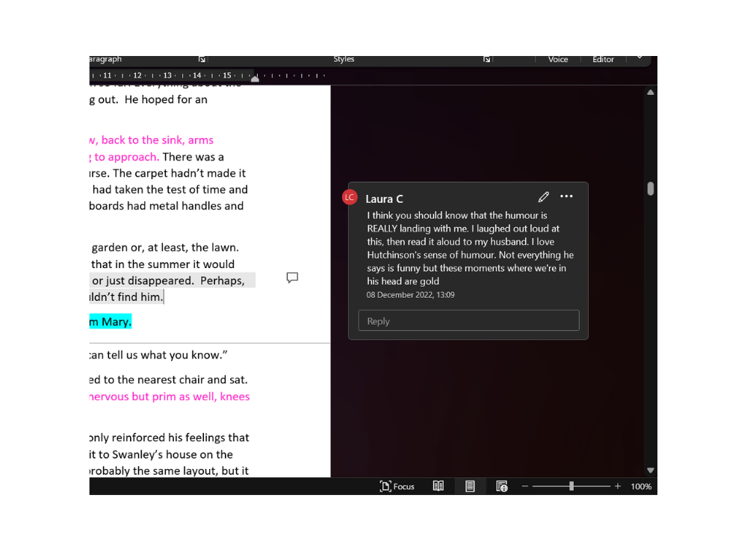Open Styles pane dialog launcher
747x560 pixels.
486,60
